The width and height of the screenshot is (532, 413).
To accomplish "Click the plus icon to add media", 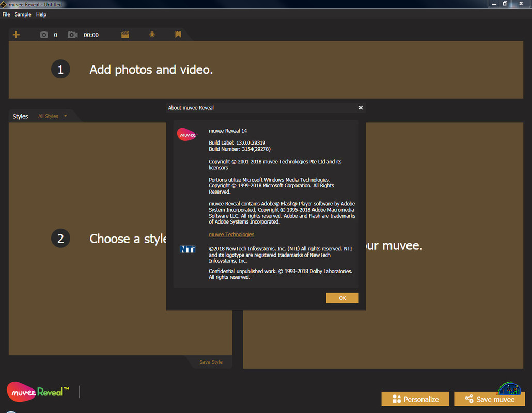I will pos(16,35).
